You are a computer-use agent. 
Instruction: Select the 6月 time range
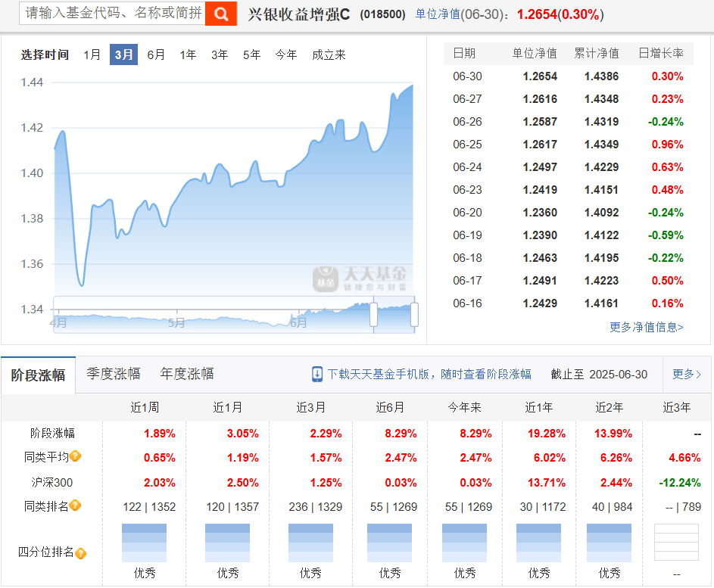[x=156, y=54]
